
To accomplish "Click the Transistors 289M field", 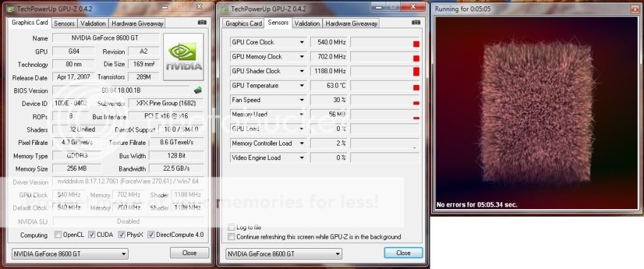I will (x=144, y=77).
